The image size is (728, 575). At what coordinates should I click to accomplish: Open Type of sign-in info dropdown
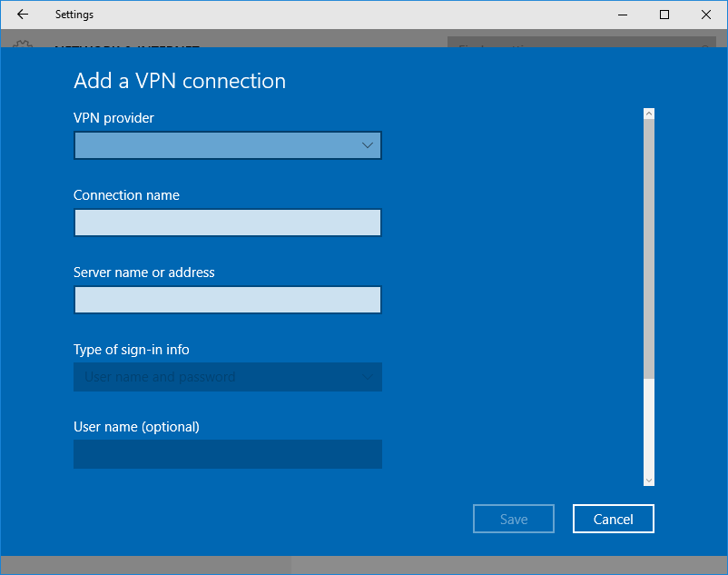tap(228, 377)
